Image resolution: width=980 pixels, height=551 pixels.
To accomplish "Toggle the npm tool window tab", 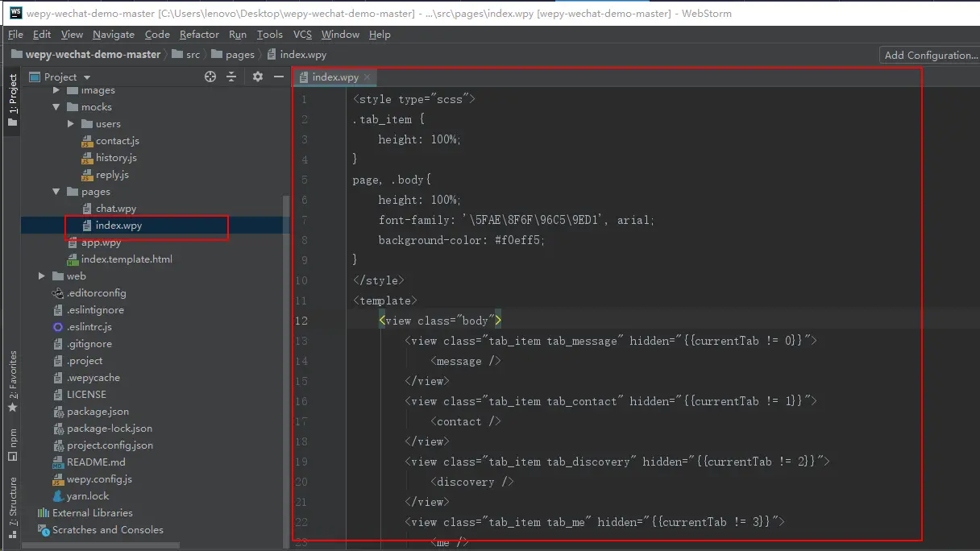I will 12,445.
